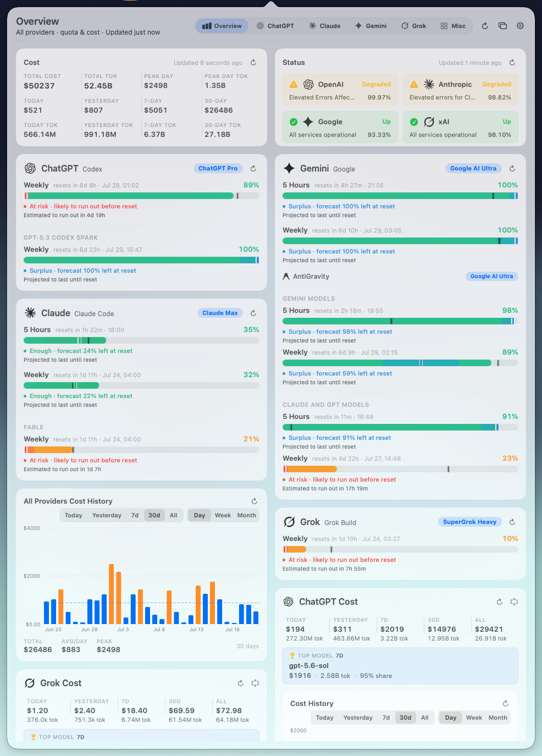Select the Grok tab
This screenshot has height=756, width=542.
click(414, 26)
